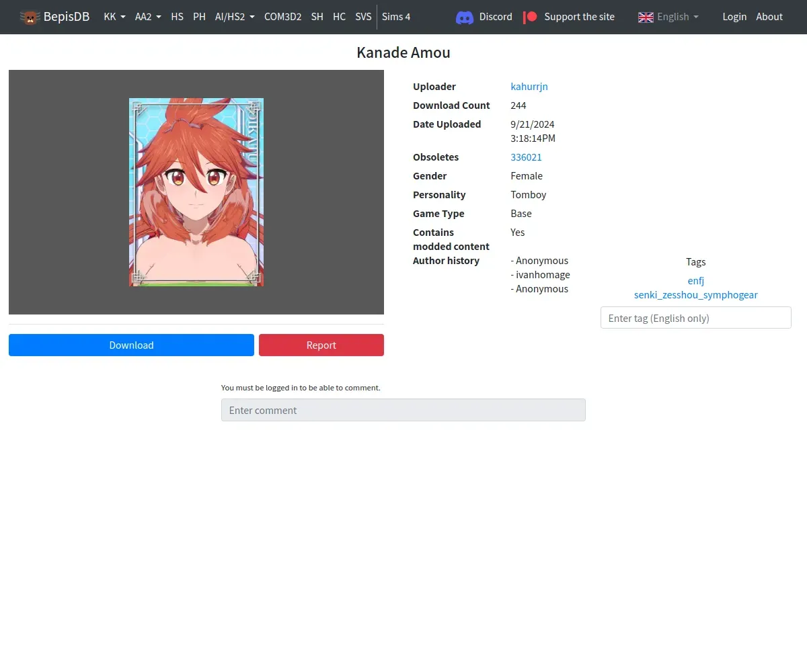Click the download count value 244
The image size is (807, 672).
[518, 106]
